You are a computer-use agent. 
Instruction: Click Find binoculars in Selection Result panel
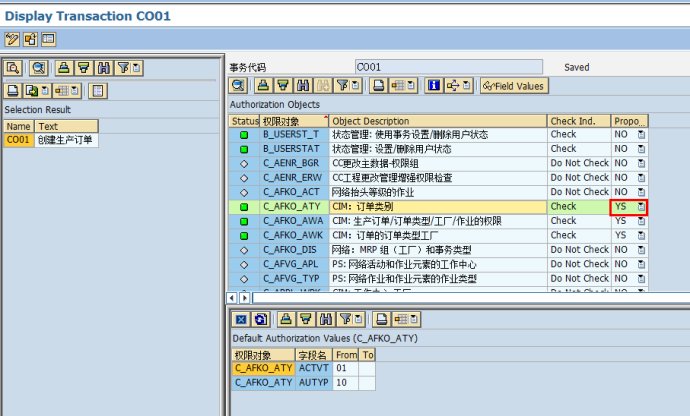point(104,68)
